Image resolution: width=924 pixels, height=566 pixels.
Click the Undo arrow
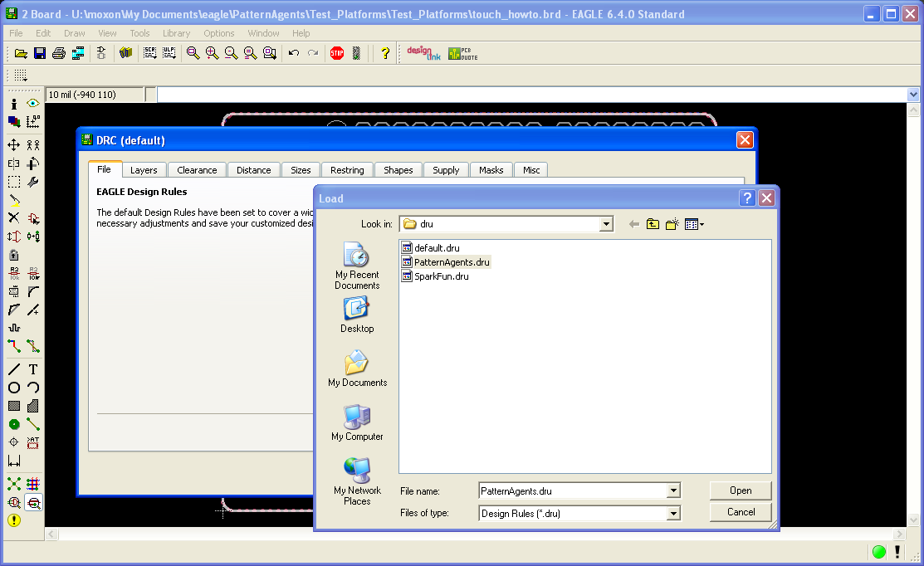pyautogui.click(x=293, y=54)
